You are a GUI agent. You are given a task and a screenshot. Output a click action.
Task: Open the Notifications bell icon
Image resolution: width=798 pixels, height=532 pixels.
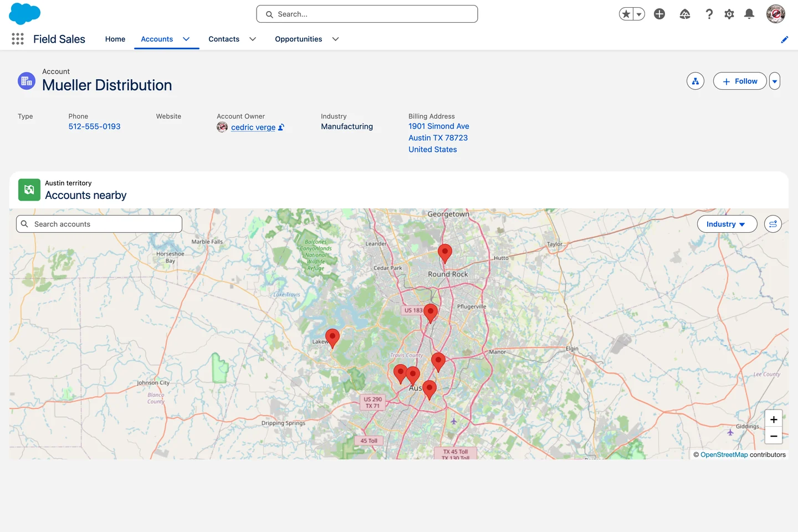point(749,14)
